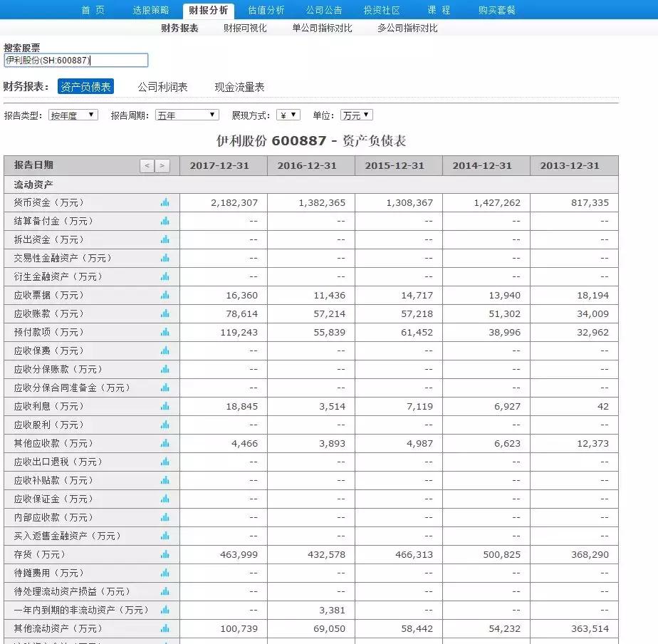The image size is (658, 644).
Task: Open the chart icon for 货币资金
Action: tap(164, 202)
